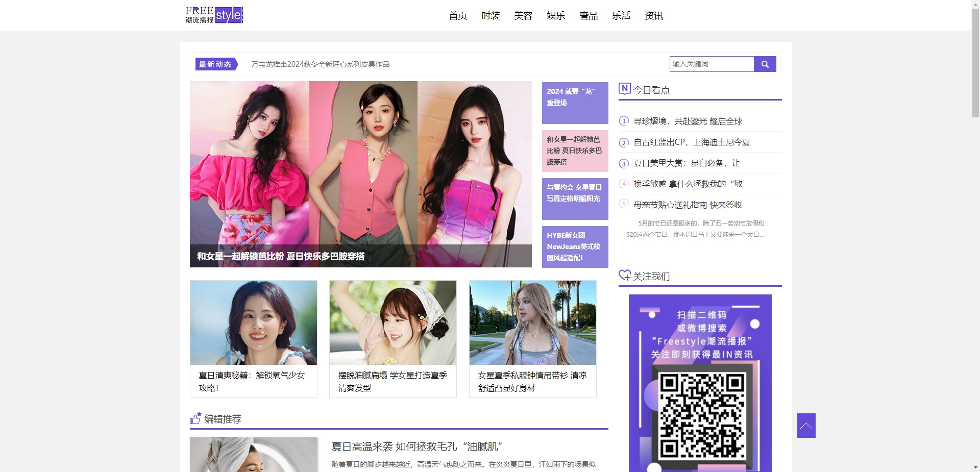Click the 今日看点 section heading
This screenshot has height=472, width=980.
pos(651,90)
